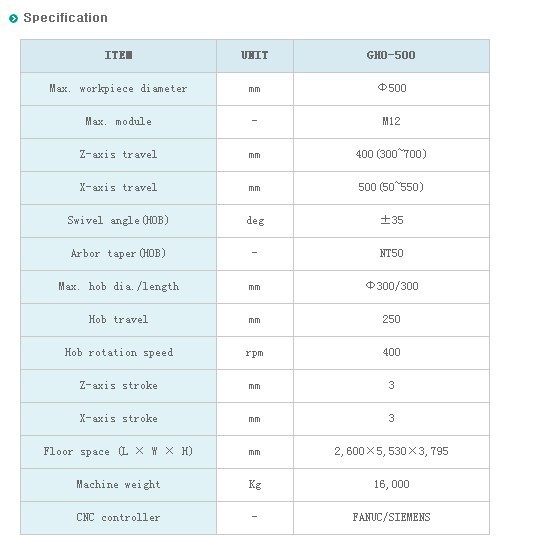Screen dimensions: 542x552
Task: Click the Φ300/300 hob dimension value
Action: pos(392,286)
